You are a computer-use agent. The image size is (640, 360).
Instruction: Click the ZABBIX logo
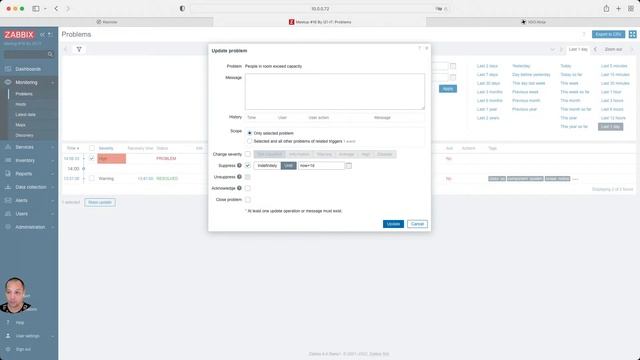pyautogui.click(x=19, y=35)
